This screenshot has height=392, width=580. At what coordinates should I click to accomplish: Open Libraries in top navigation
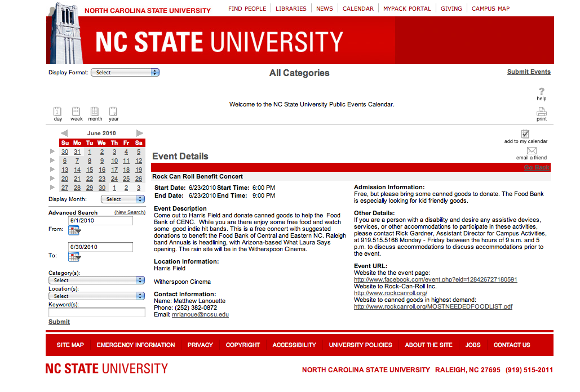point(291,8)
